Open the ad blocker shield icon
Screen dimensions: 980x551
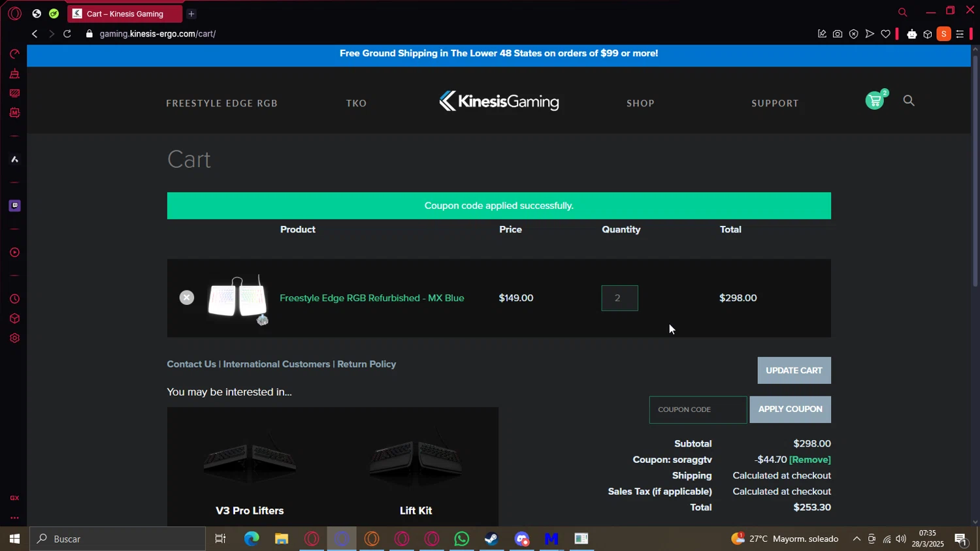coord(853,34)
